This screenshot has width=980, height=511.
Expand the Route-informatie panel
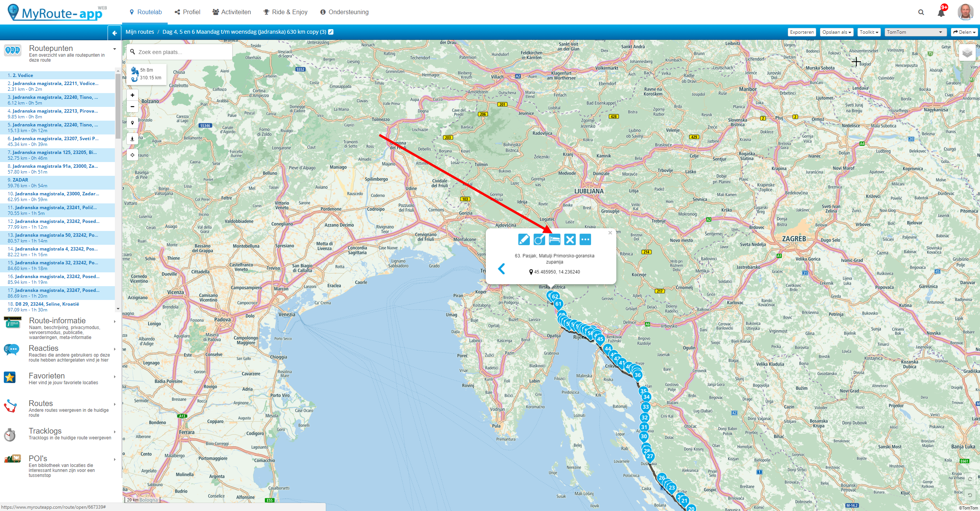click(x=57, y=321)
